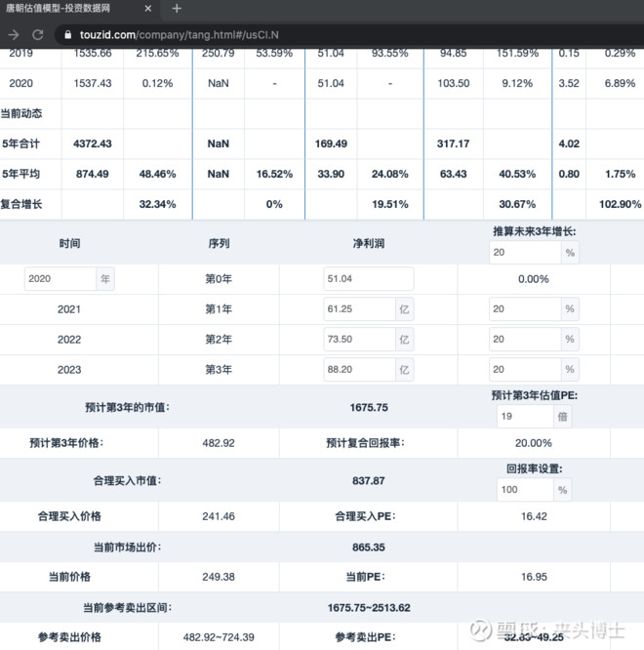
Task: Close the 唐朝估值模型 tab
Action: [148, 8]
